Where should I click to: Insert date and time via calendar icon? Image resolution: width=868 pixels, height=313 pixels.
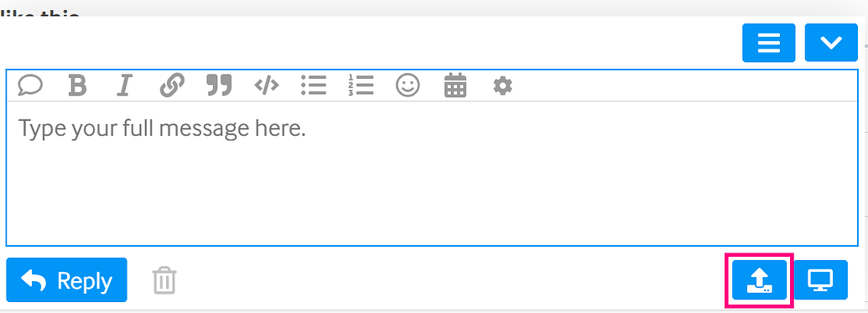455,86
